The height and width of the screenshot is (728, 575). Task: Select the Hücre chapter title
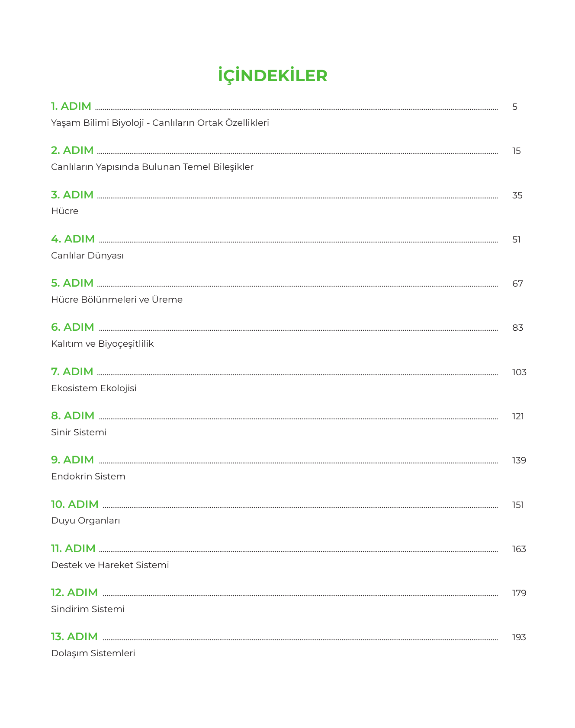tap(64, 211)
